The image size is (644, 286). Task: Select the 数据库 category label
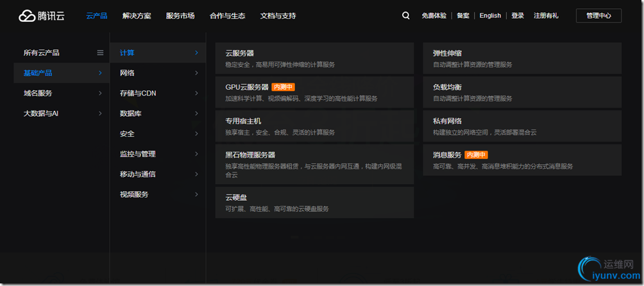(x=131, y=114)
